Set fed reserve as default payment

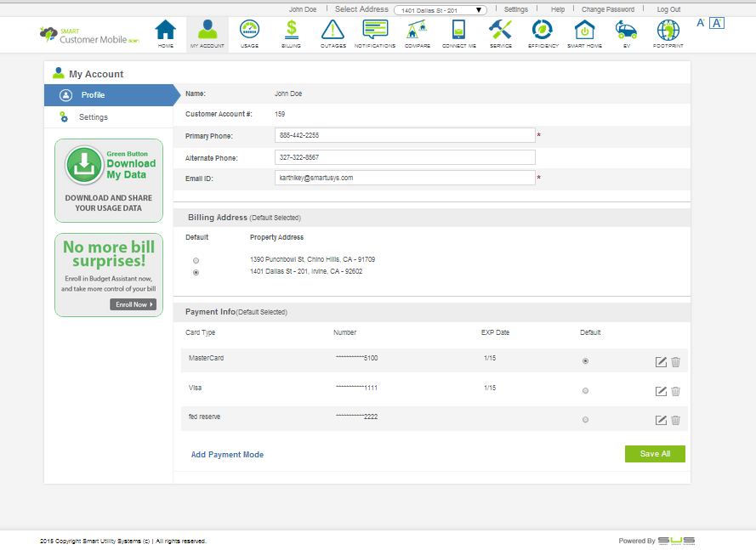[585, 420]
